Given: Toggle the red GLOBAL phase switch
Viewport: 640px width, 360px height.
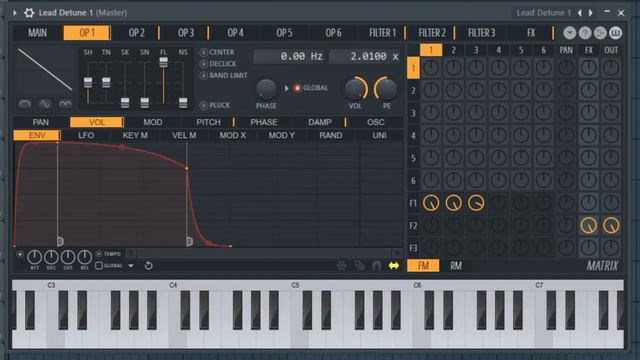Looking at the screenshot, I should [x=298, y=88].
